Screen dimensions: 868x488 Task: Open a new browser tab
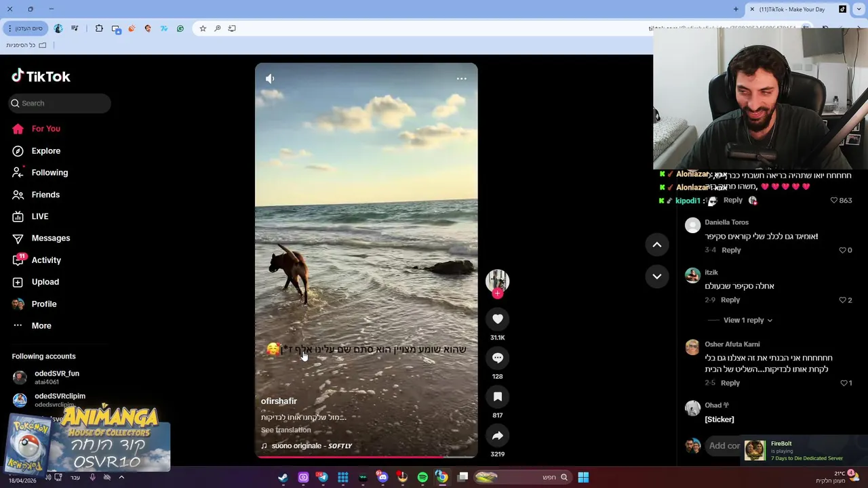coord(736,9)
